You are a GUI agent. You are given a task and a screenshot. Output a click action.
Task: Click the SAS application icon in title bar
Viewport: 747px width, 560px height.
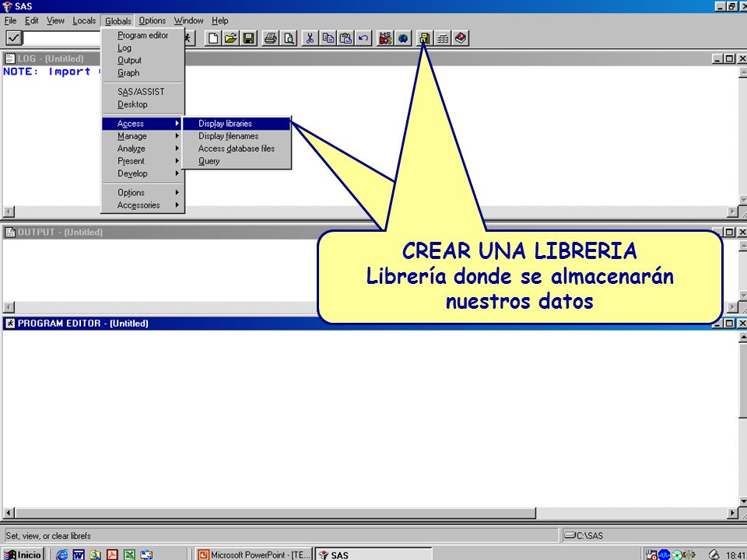pos(7,6)
